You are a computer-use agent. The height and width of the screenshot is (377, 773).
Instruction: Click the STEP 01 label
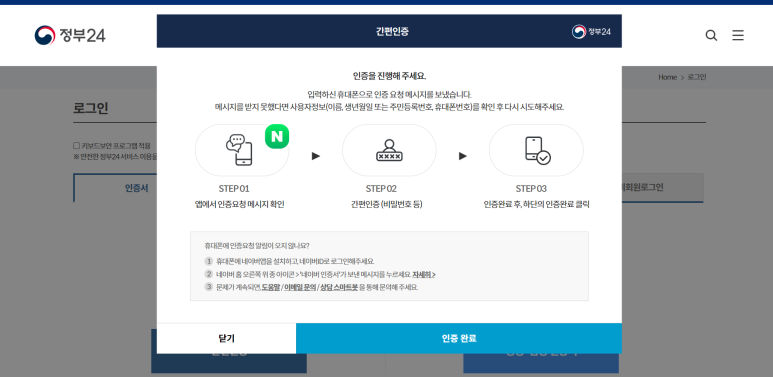click(x=234, y=189)
